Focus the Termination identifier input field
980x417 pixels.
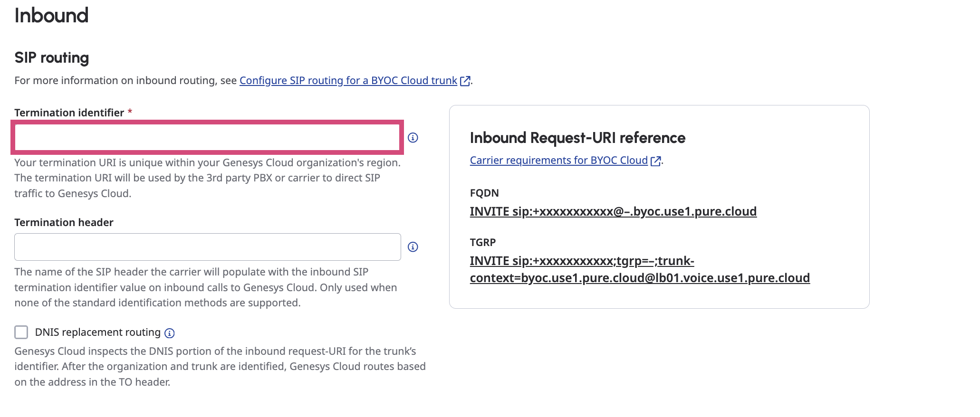coord(207,137)
